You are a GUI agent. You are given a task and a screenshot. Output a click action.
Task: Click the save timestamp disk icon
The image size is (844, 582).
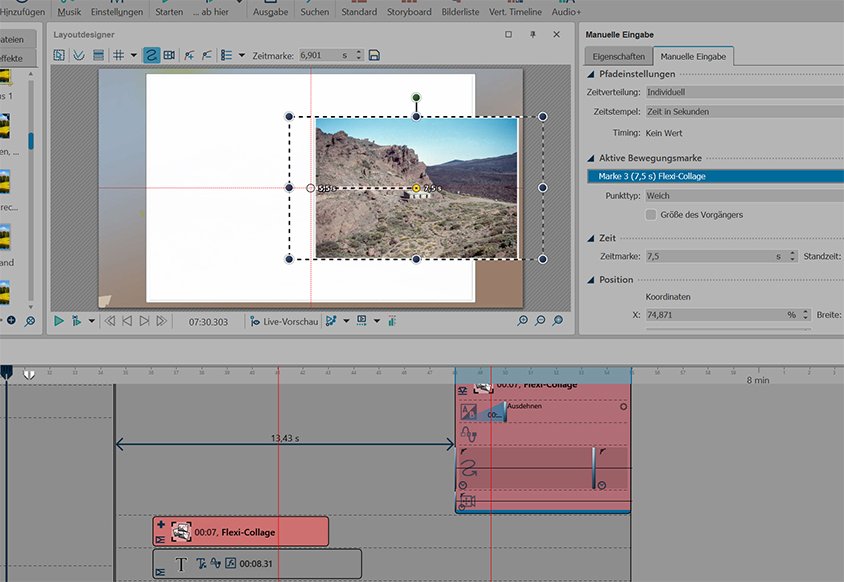point(374,55)
